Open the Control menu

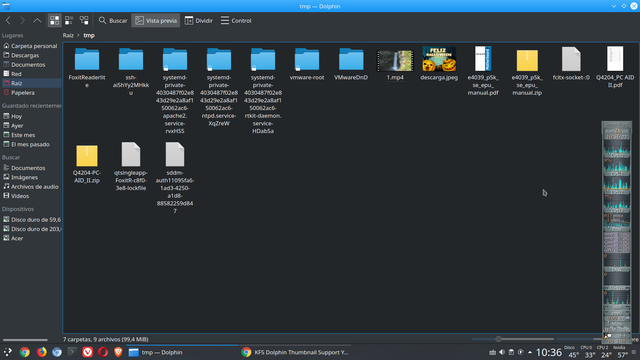(236, 20)
